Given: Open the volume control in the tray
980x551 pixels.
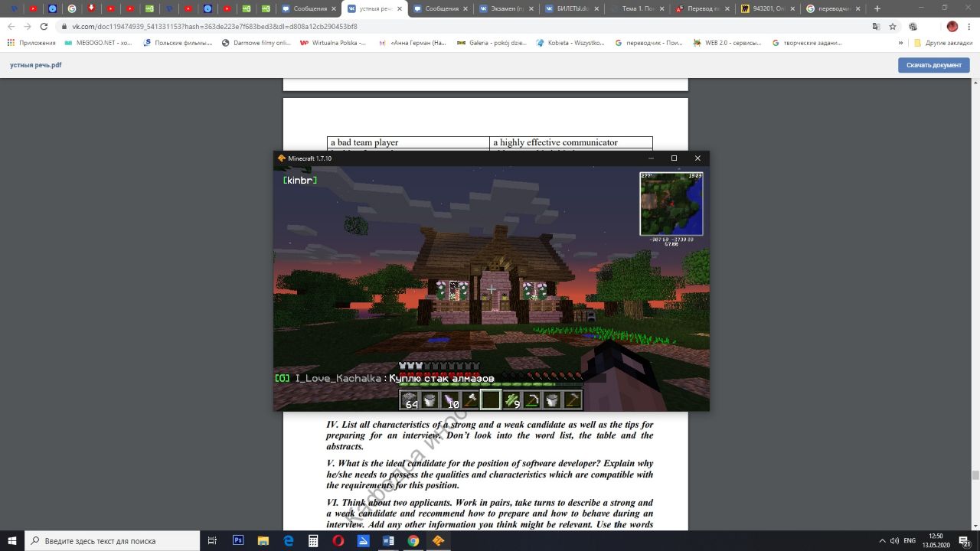Looking at the screenshot, I should (x=894, y=540).
